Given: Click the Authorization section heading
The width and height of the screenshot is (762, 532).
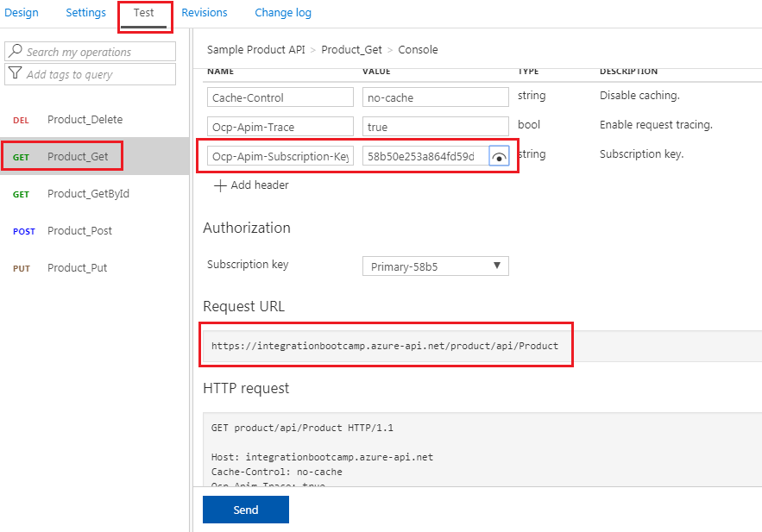Looking at the screenshot, I should pos(247,228).
